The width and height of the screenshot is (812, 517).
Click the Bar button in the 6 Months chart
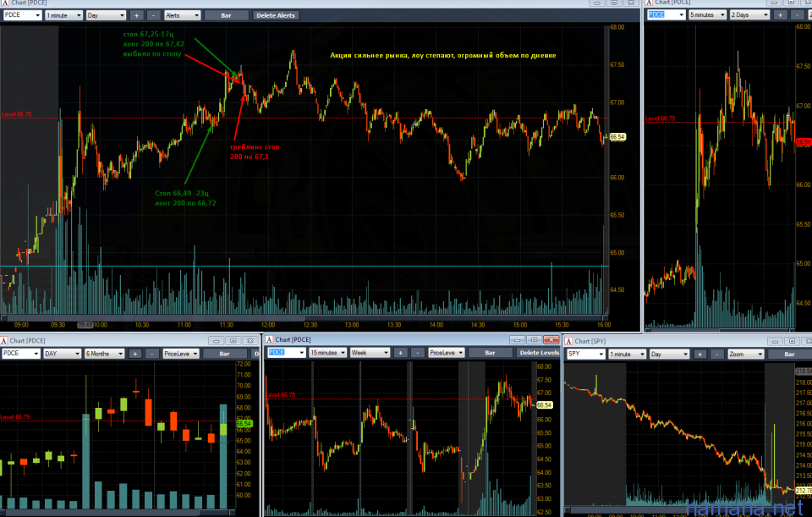[225, 354]
